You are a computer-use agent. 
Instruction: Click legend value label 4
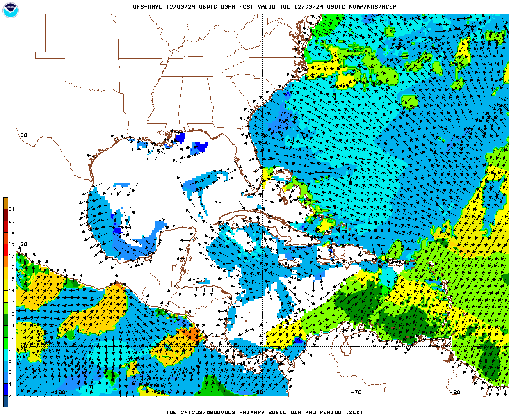coord(10,384)
